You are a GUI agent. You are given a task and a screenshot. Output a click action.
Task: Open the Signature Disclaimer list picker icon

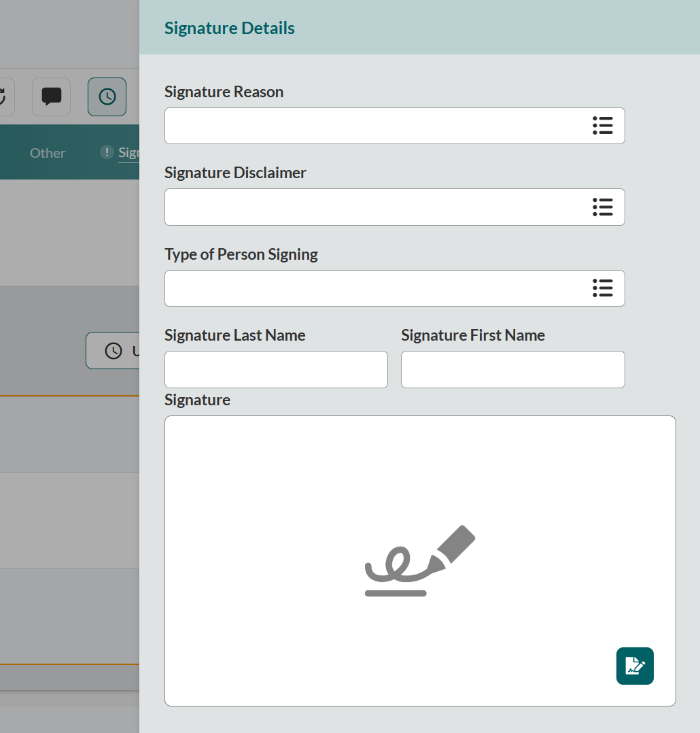(x=603, y=207)
